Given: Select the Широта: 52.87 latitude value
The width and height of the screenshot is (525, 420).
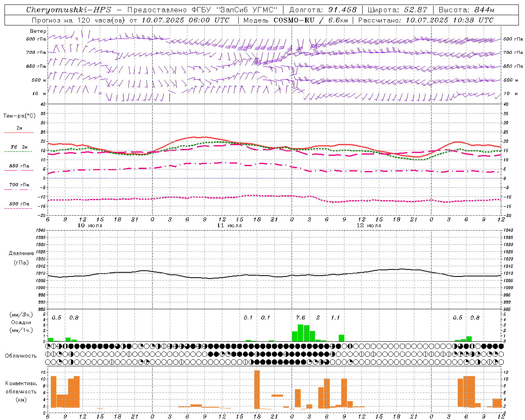Looking at the screenshot, I should coord(397,10).
